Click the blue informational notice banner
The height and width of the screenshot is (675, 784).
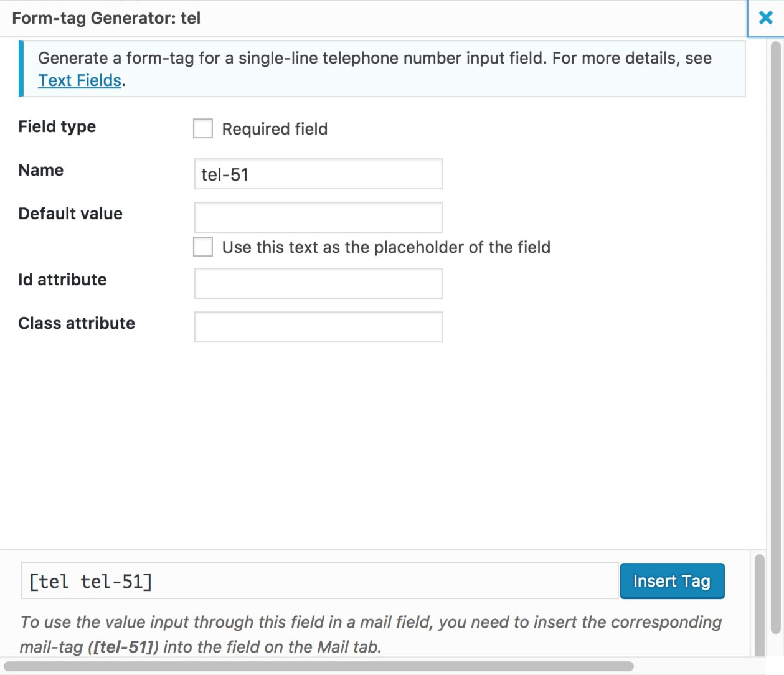pos(374,68)
